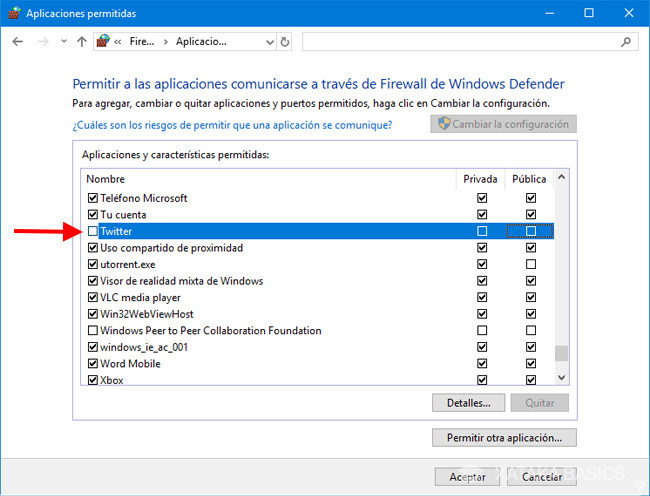The width and height of the screenshot is (650, 496).
Task: Click Cambiar la configuración button
Action: coord(503,124)
